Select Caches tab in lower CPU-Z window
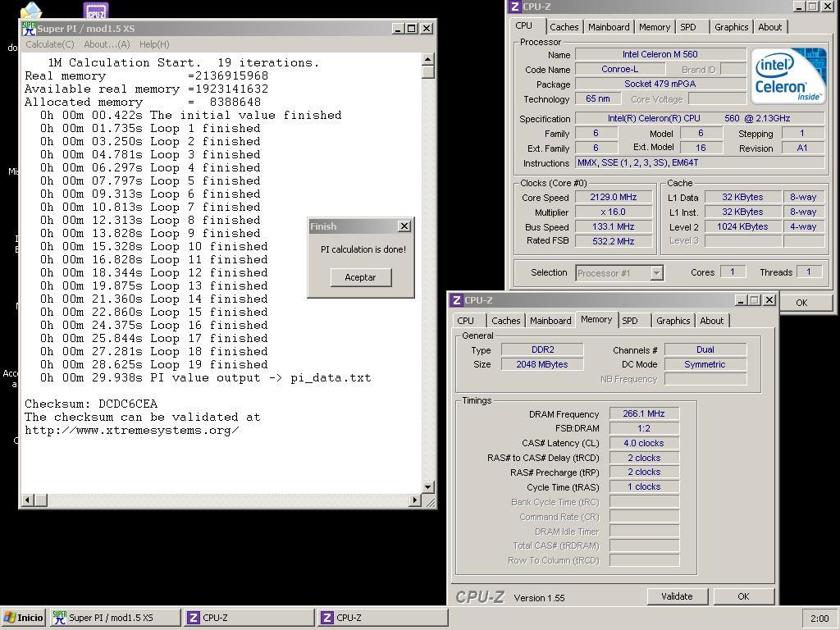Image resolution: width=840 pixels, height=630 pixels. (505, 321)
